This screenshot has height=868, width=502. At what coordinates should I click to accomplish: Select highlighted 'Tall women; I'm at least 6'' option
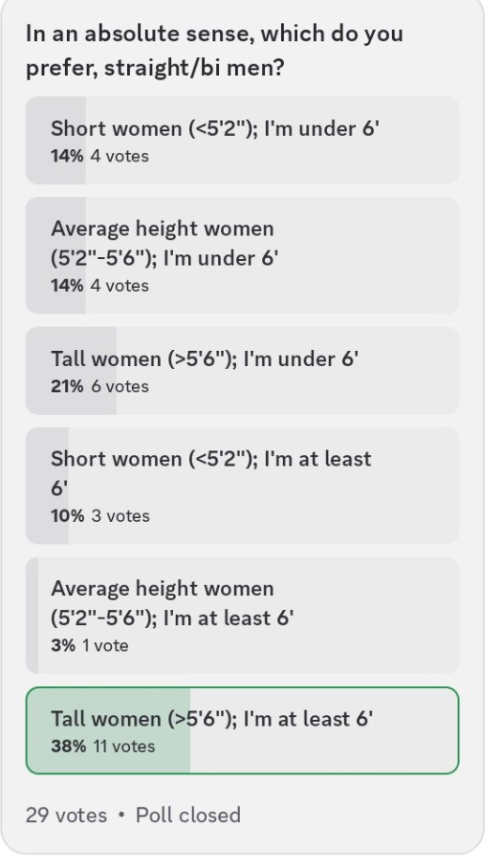click(x=242, y=730)
